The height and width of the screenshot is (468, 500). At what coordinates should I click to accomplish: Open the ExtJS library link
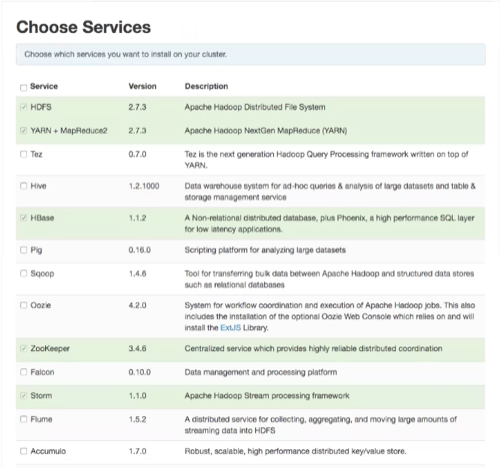[x=230, y=328]
